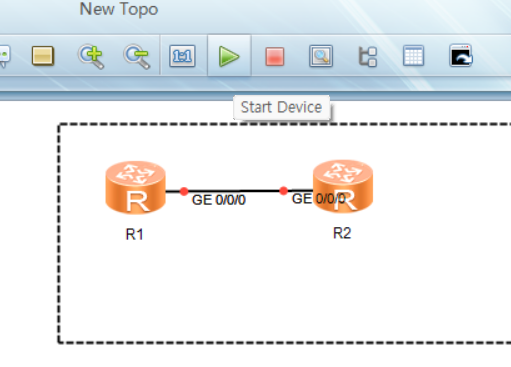Click the red link status dot near R1
Screen dimensions: 511x367
click(x=184, y=191)
